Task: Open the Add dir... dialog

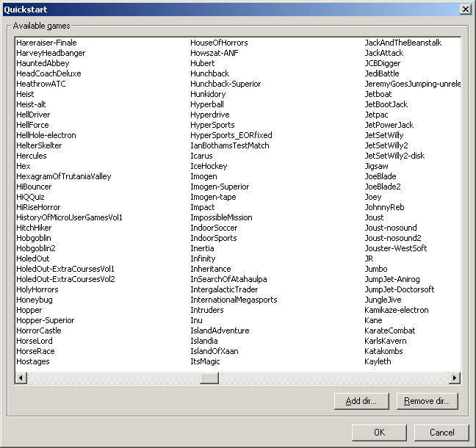Action: coord(361,401)
